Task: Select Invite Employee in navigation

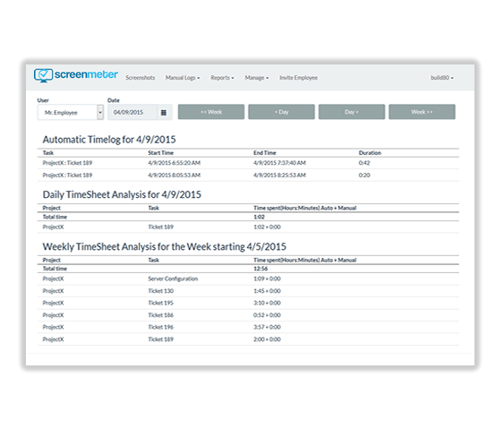Action: click(298, 78)
